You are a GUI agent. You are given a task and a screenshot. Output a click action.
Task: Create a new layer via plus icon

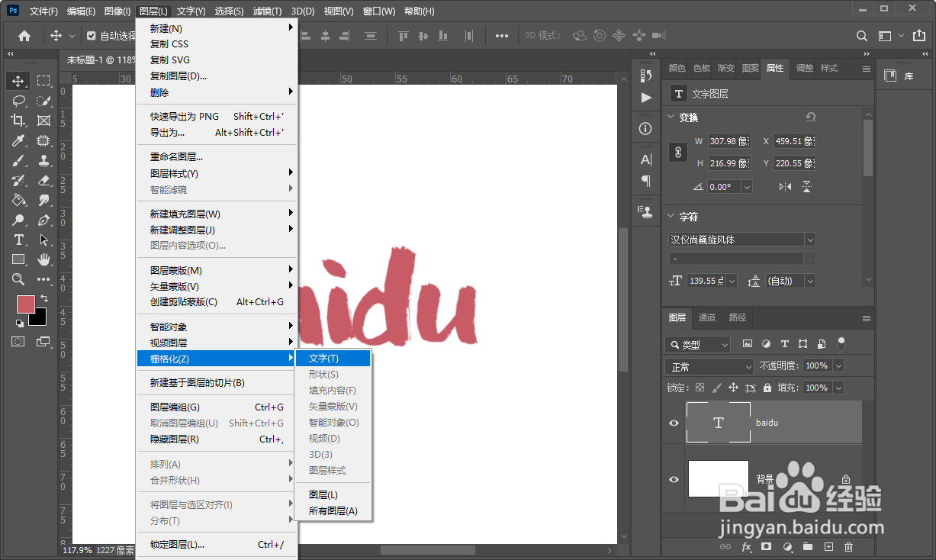coord(828,547)
